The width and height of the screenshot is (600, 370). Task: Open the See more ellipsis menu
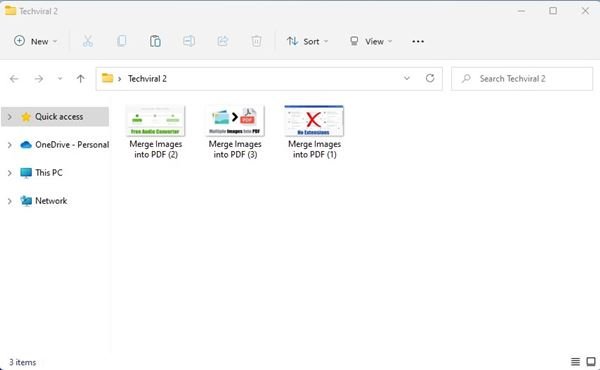point(418,41)
